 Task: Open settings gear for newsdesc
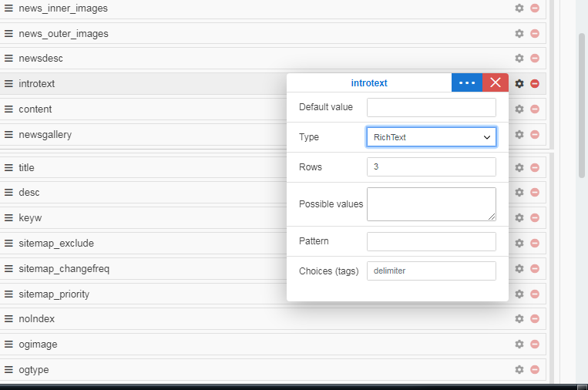(x=519, y=58)
